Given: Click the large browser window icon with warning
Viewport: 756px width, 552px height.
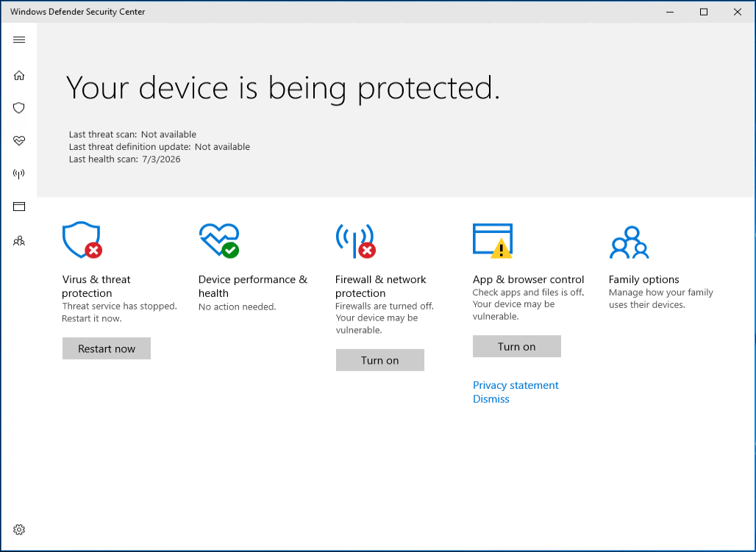Looking at the screenshot, I should pyautogui.click(x=493, y=240).
